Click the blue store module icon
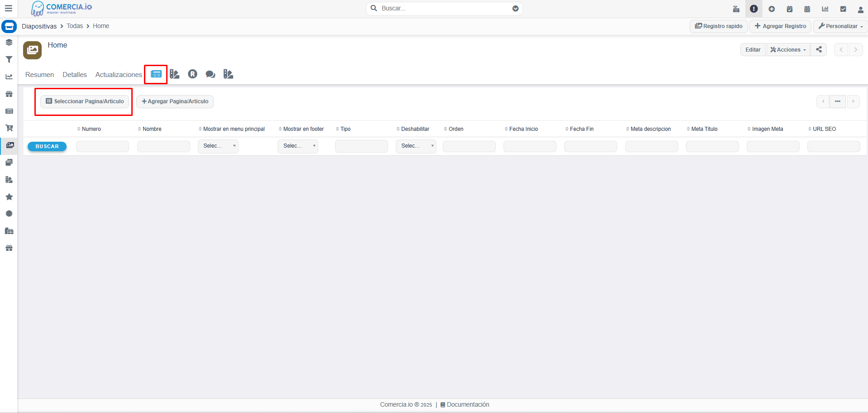The width and height of the screenshot is (868, 413). [x=9, y=26]
